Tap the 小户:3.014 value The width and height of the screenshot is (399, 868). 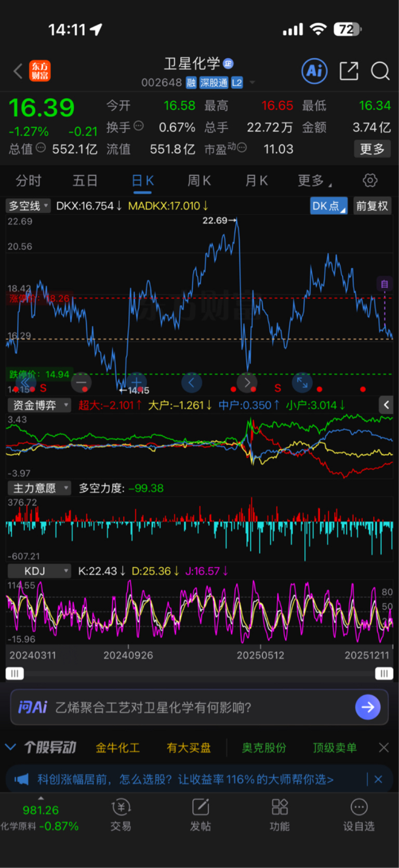[x=316, y=405]
